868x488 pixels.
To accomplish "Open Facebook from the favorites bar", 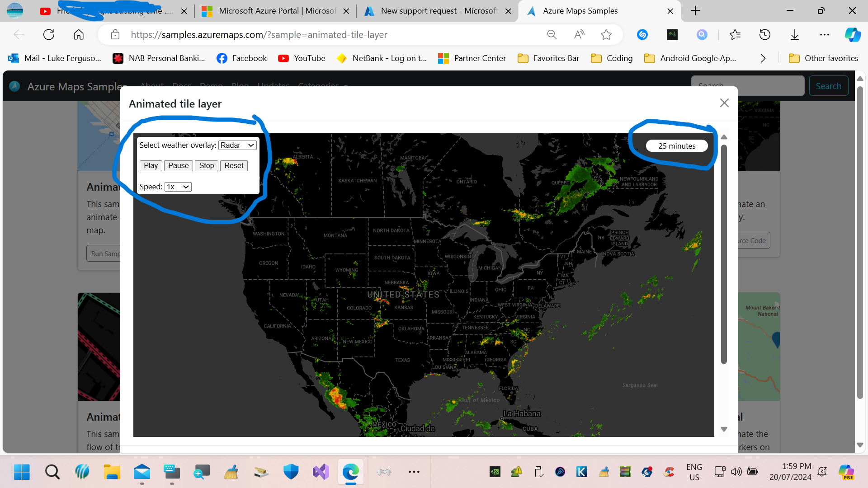I will 241,58.
